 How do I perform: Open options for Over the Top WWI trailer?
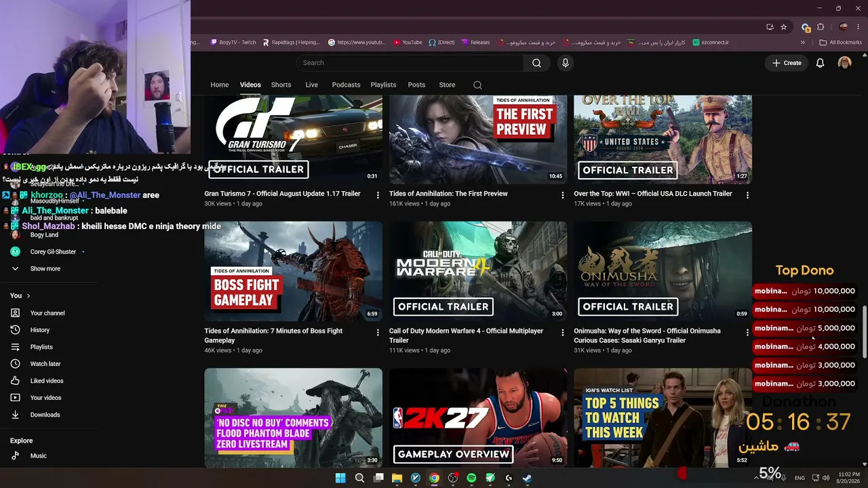pyautogui.click(x=747, y=195)
